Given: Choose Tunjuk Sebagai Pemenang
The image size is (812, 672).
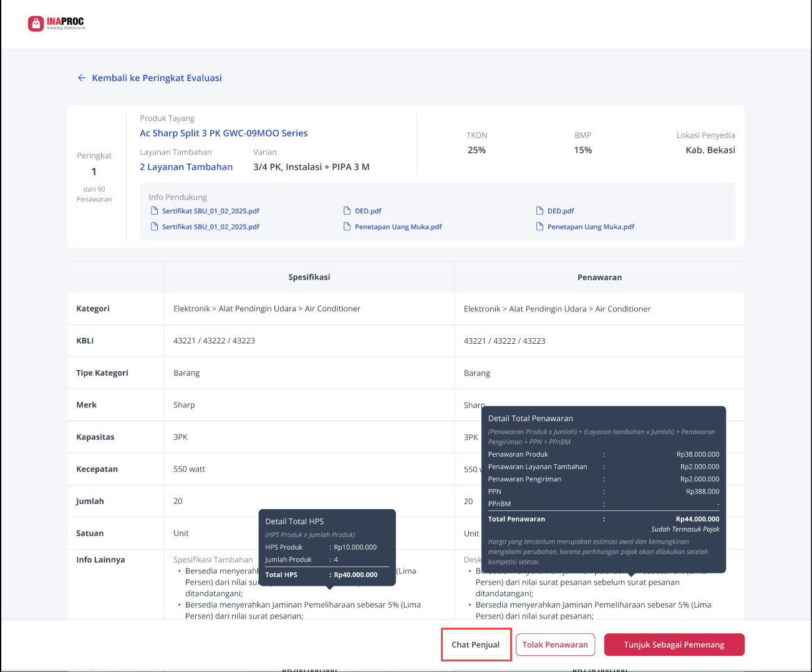Looking at the screenshot, I should (x=674, y=645).
